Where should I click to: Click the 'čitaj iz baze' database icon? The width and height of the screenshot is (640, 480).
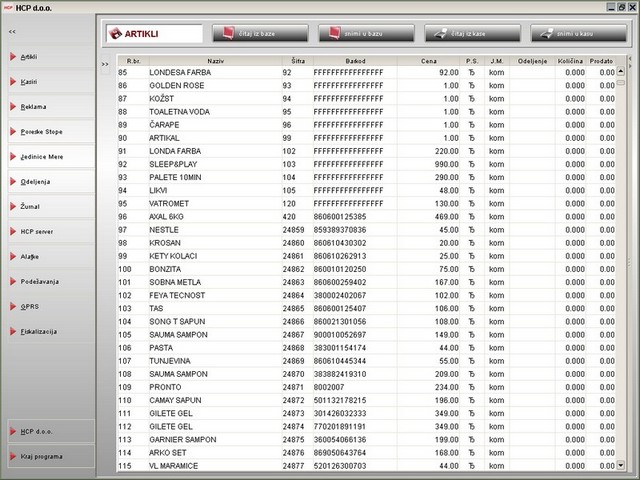[x=229, y=33]
